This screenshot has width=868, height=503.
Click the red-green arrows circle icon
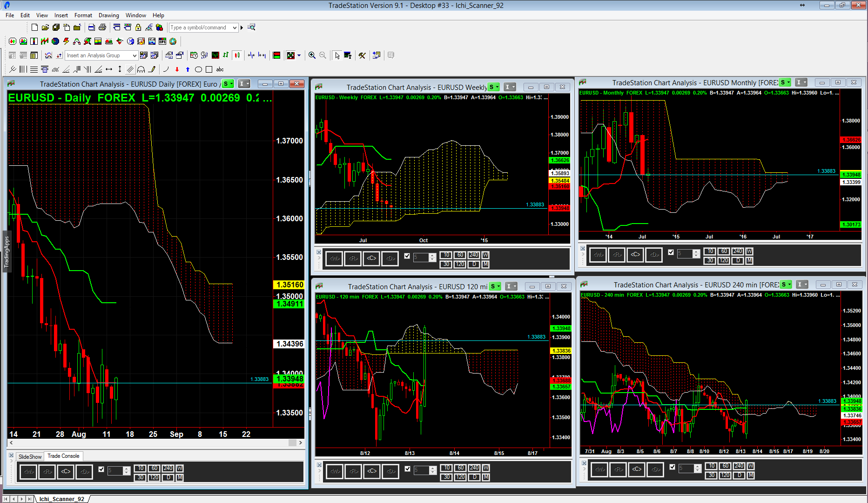pyautogui.click(x=13, y=41)
